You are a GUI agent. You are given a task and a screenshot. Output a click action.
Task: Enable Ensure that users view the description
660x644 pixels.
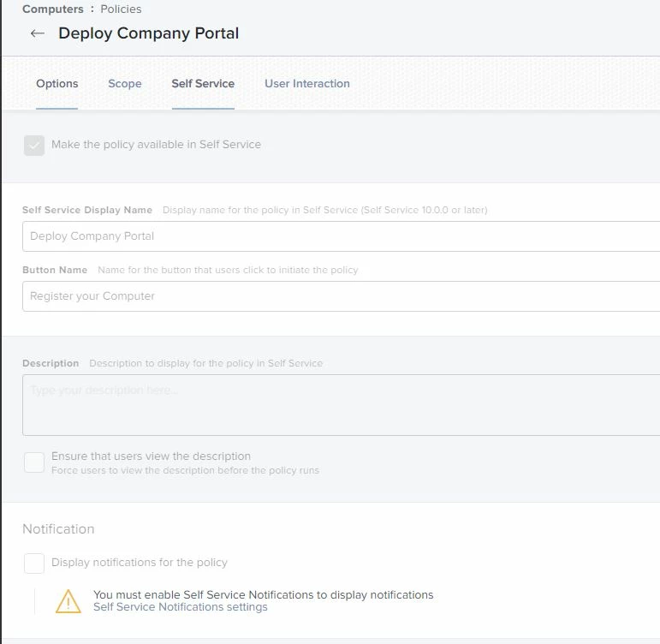(34, 462)
